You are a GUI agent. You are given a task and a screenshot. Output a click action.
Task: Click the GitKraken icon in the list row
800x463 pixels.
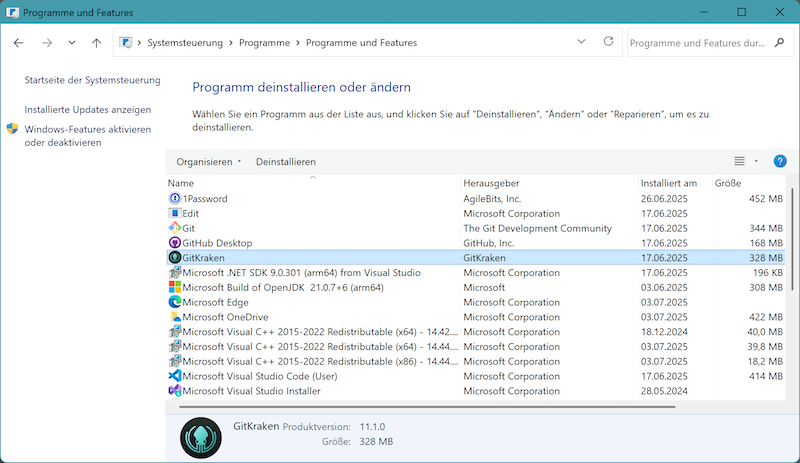click(x=174, y=257)
